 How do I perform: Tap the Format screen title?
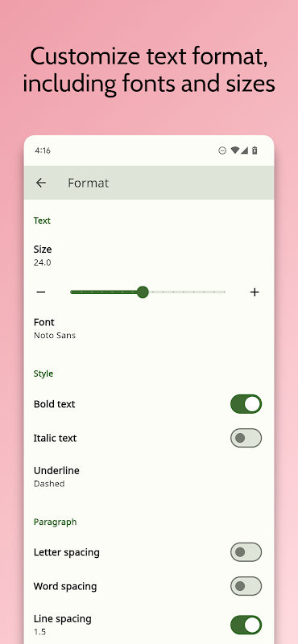pos(89,183)
